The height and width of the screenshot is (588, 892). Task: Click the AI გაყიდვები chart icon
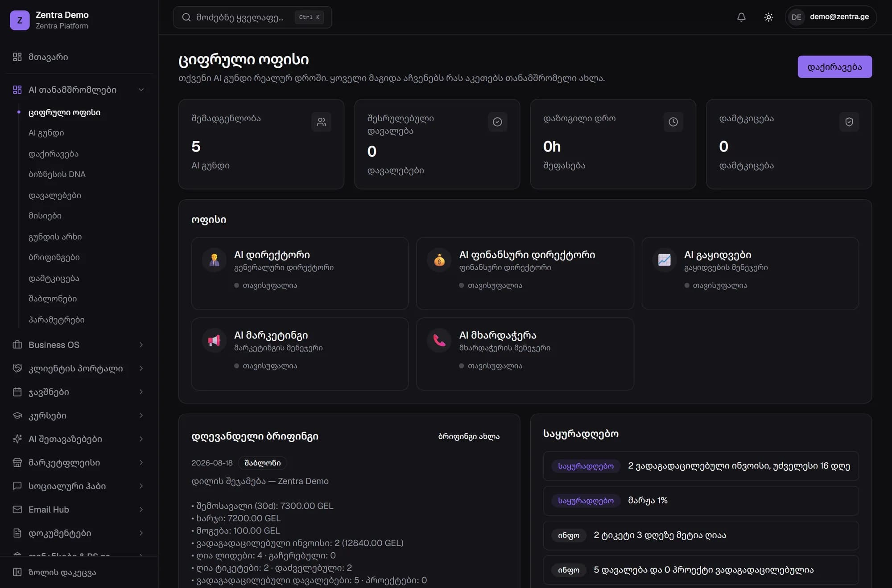pyautogui.click(x=665, y=260)
